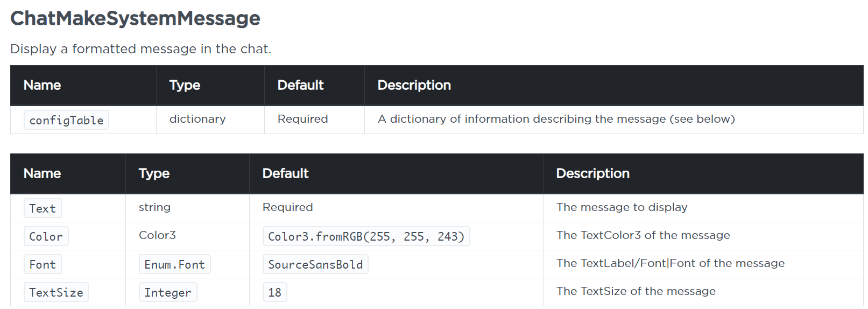Image resolution: width=868 pixels, height=309 pixels.
Task: Click the Type header in second table
Action: tap(154, 173)
